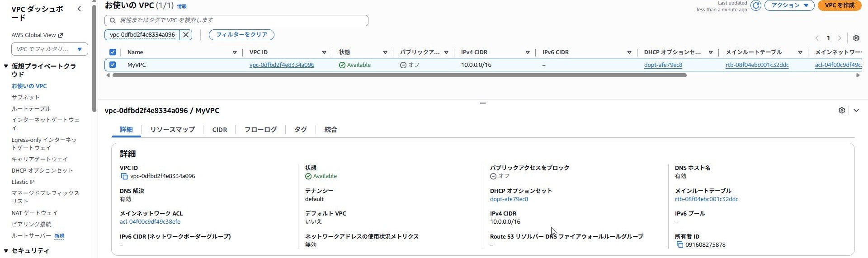Sort by VPC ID column arrow
Viewport: 868px width, 258px height.
pyautogui.click(x=324, y=52)
